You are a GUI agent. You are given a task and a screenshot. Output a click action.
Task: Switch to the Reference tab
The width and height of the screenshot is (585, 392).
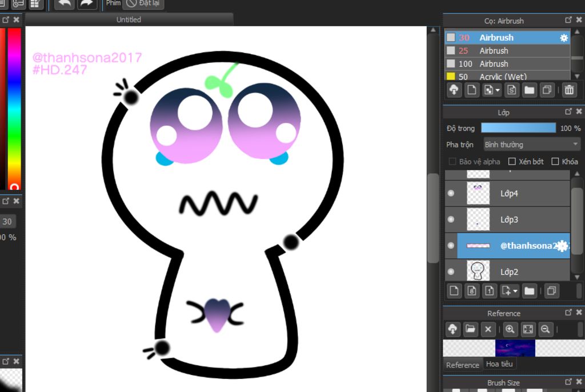click(462, 365)
